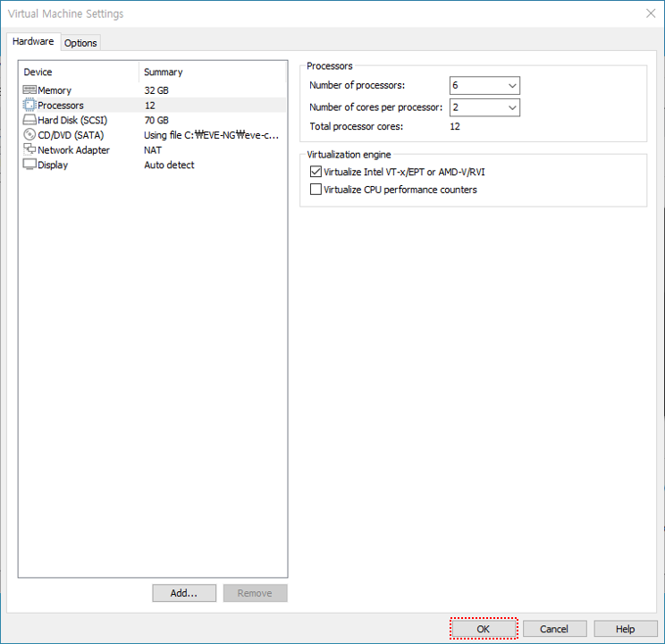The width and height of the screenshot is (665, 644).
Task: Close the Virtual Machine Settings dialog
Action: 651,13
